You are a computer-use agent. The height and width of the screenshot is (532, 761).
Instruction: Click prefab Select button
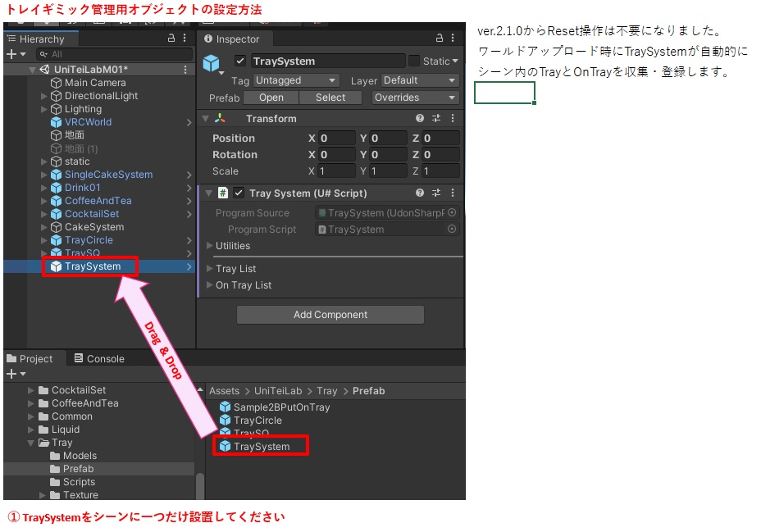(330, 98)
